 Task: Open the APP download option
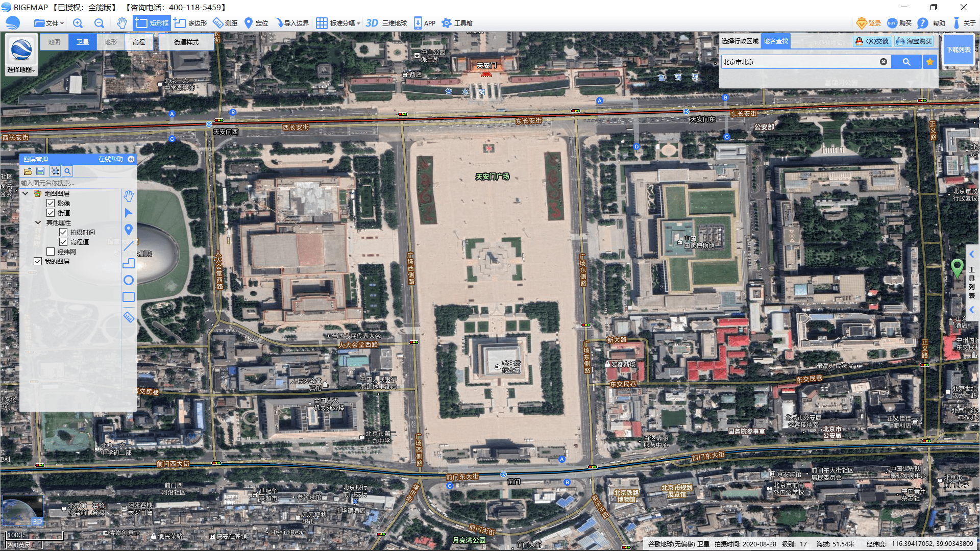[x=425, y=23]
